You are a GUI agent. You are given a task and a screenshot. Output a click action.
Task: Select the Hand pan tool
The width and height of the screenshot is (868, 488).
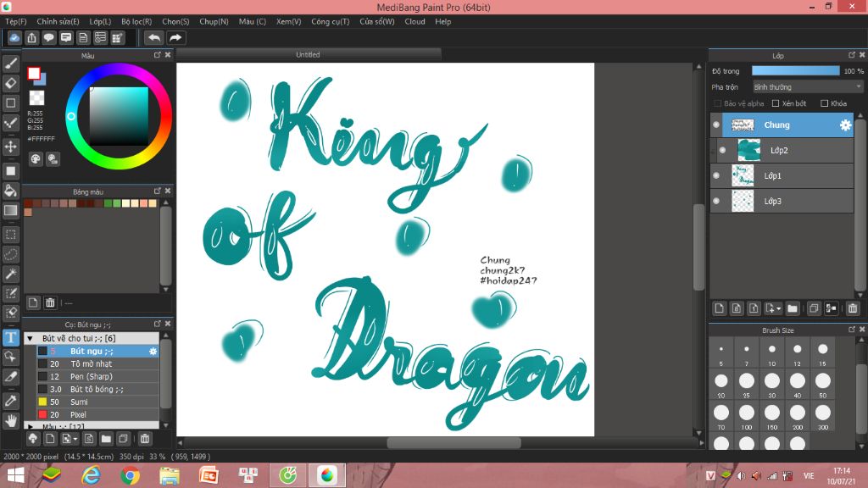coord(10,420)
